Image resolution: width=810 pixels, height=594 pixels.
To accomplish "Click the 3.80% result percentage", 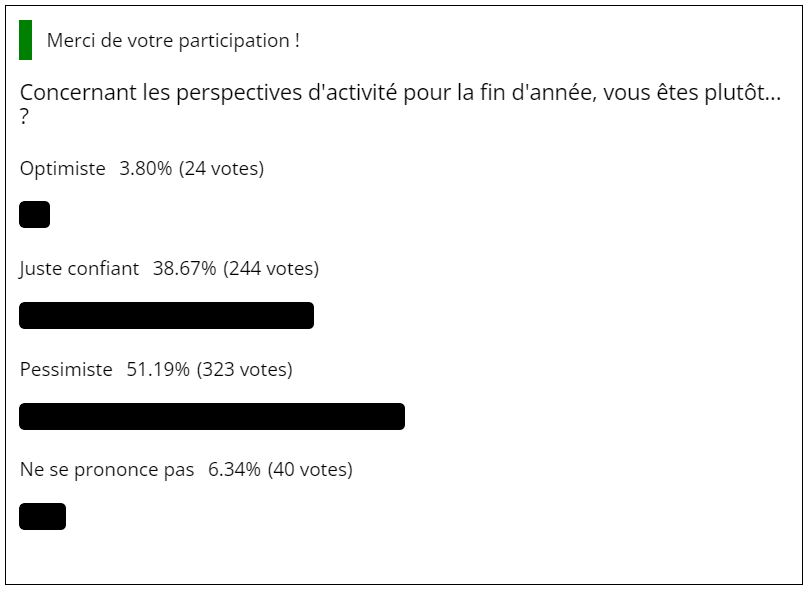I will tap(146, 168).
